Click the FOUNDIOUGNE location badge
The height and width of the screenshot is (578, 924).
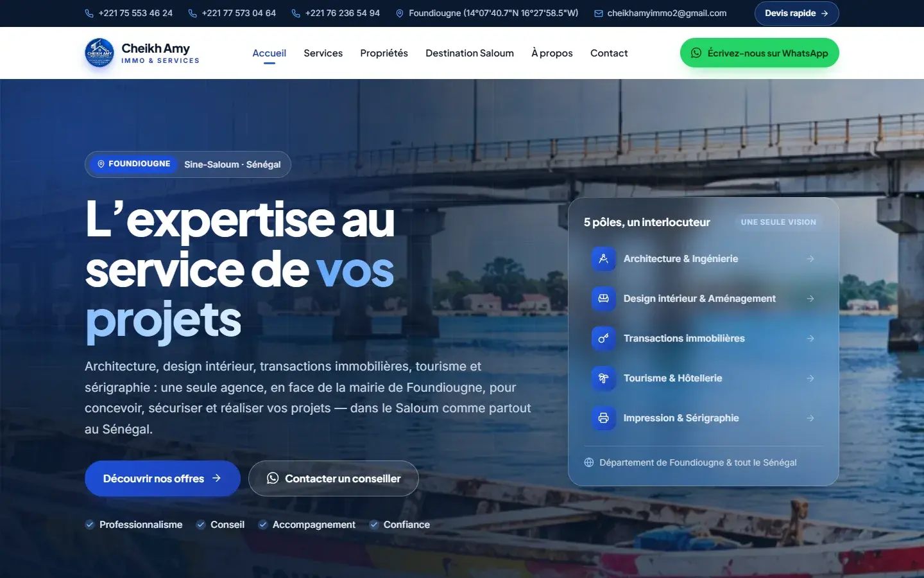[x=133, y=164]
